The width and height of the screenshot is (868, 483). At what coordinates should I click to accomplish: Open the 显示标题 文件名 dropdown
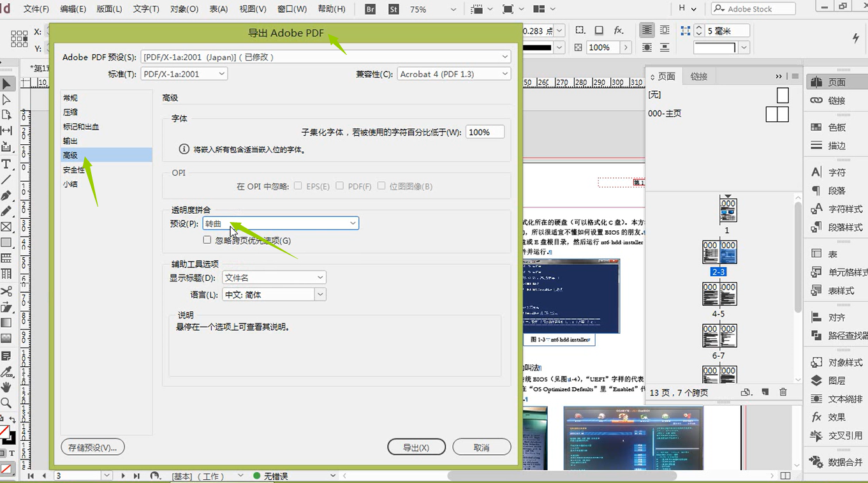(x=274, y=278)
